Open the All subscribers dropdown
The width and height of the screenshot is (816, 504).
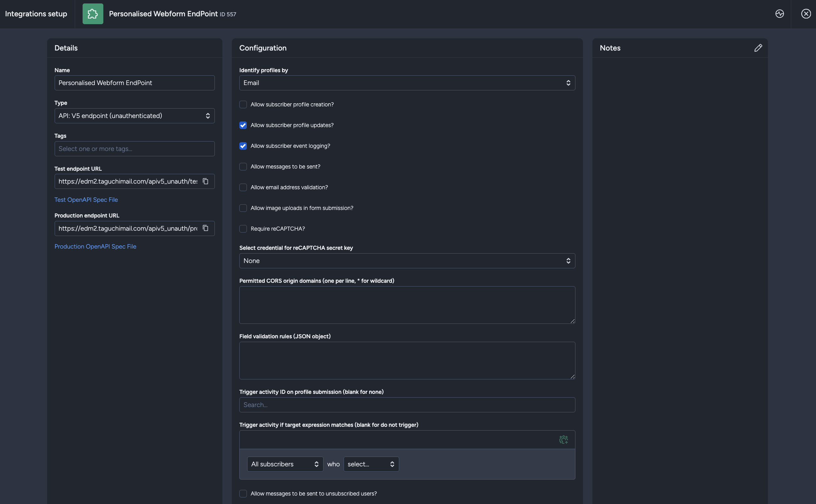click(285, 464)
